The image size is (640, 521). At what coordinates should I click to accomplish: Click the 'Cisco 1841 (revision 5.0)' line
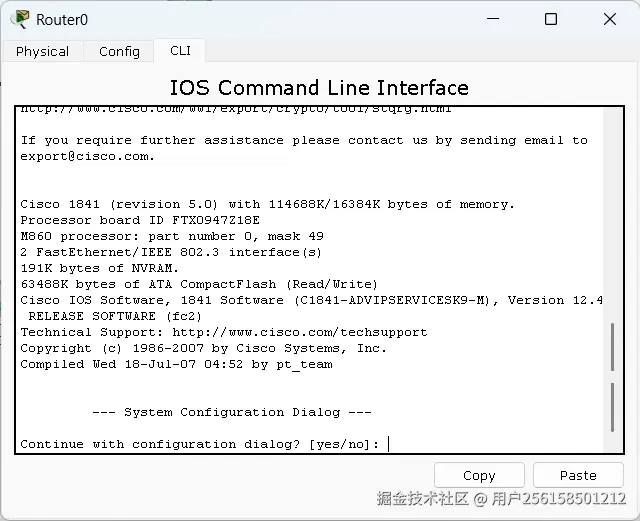click(267, 204)
